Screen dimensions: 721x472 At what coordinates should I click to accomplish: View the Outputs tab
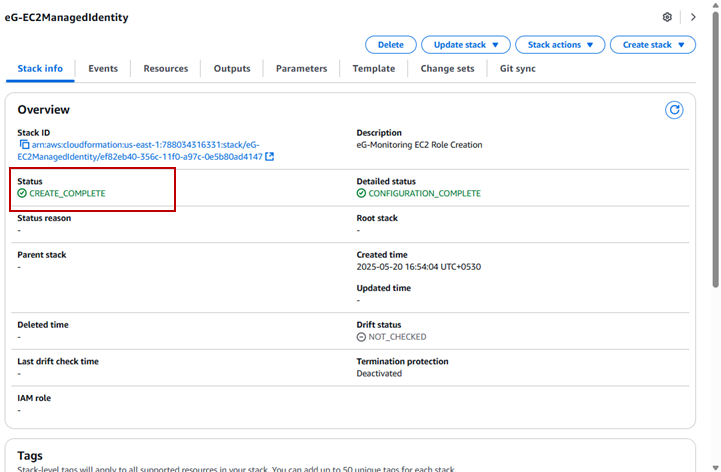[x=232, y=69]
